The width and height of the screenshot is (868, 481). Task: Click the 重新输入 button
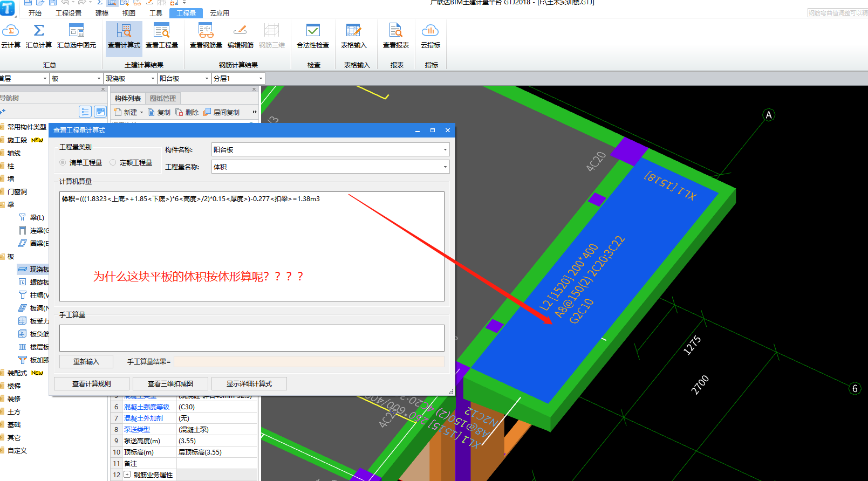[86, 361]
